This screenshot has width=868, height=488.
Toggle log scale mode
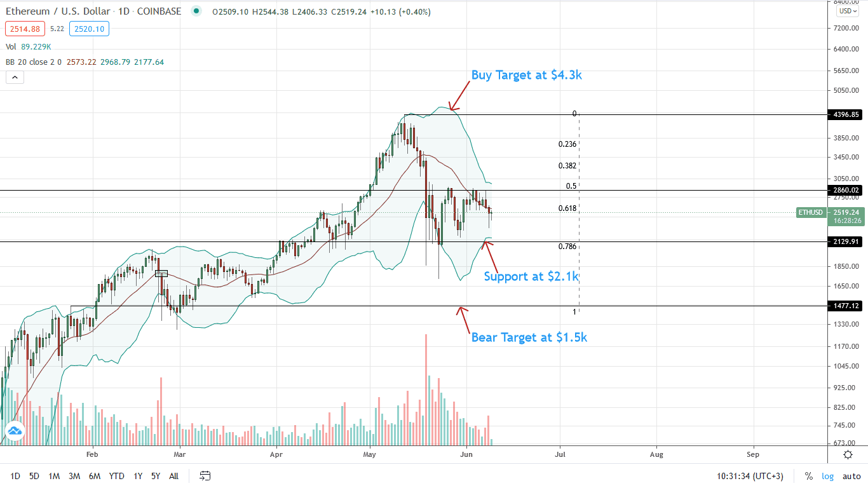point(827,476)
